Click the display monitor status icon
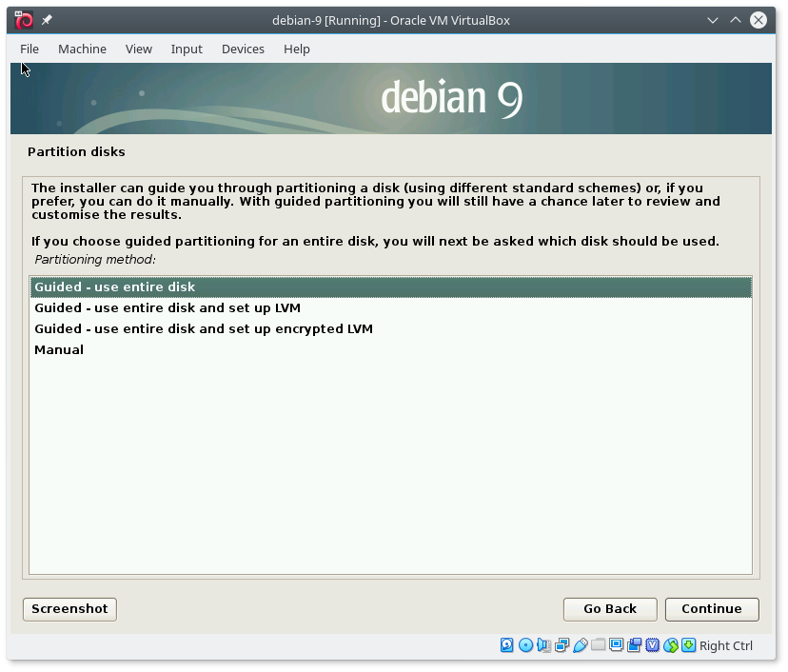 (x=616, y=645)
